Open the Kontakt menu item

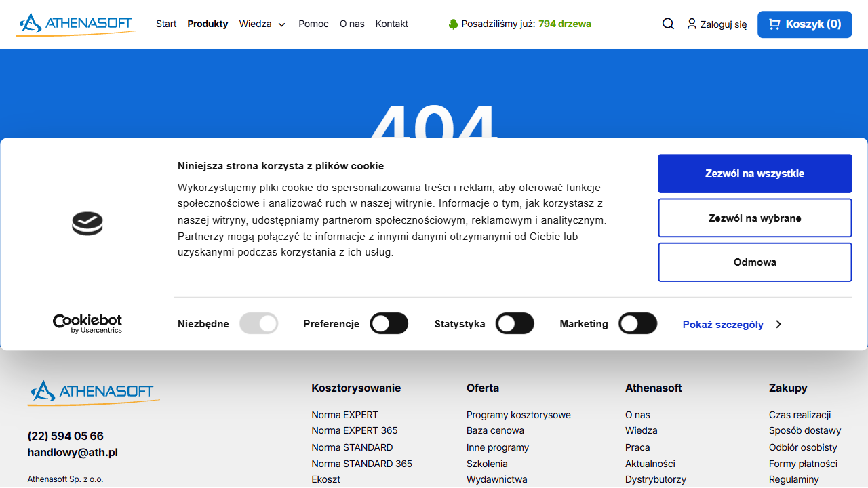(x=392, y=24)
